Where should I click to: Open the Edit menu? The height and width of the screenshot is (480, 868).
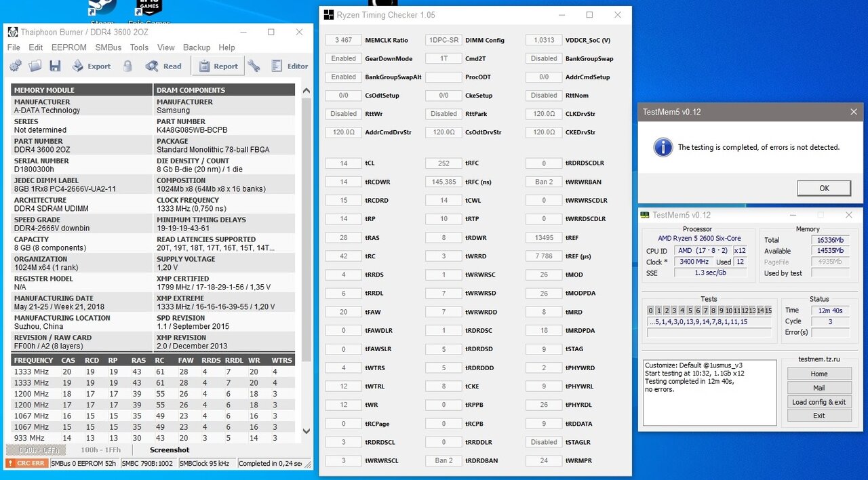pos(36,47)
